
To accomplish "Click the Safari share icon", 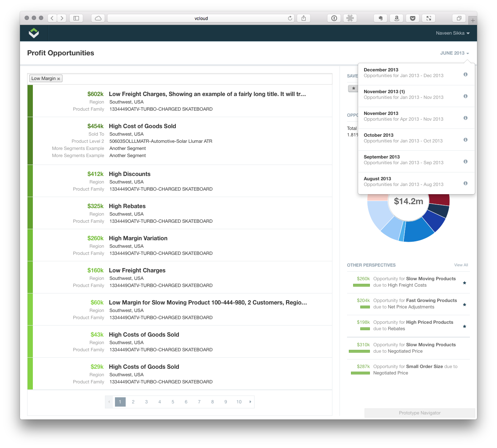I will pyautogui.click(x=303, y=18).
